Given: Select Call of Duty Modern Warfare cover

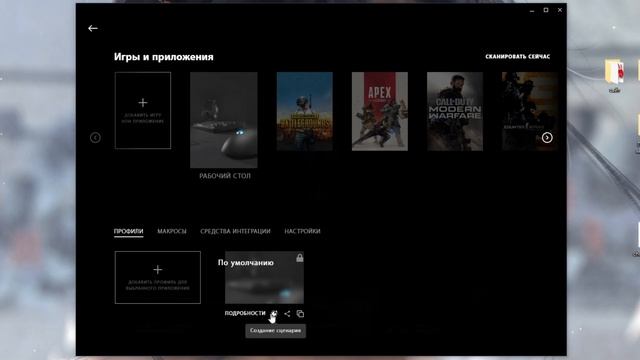Looking at the screenshot, I should [455, 111].
